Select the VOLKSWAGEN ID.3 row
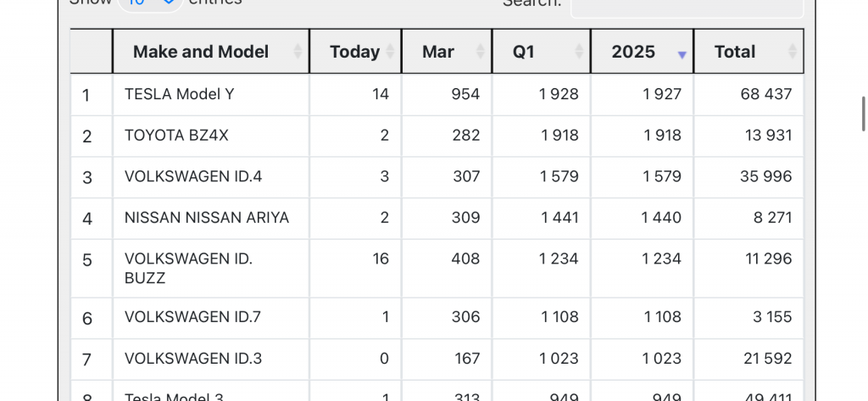 pyautogui.click(x=193, y=359)
